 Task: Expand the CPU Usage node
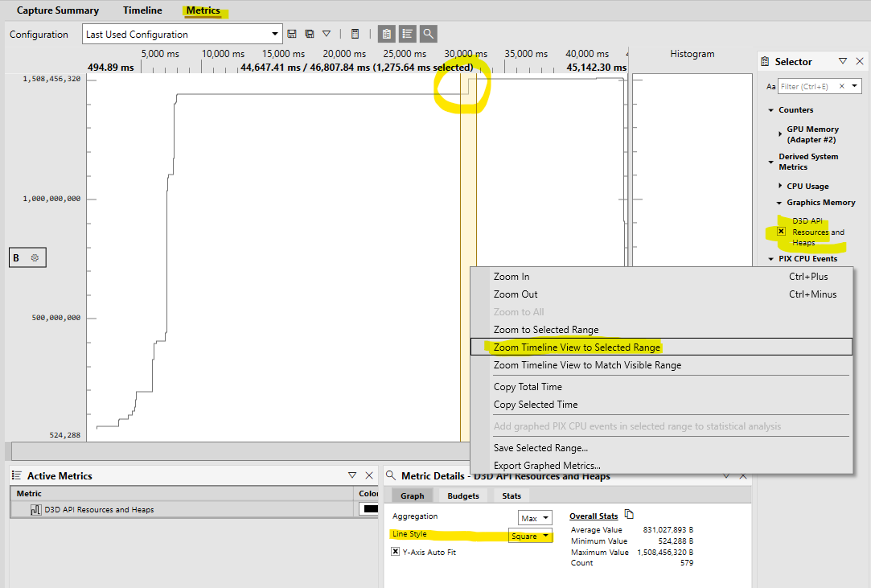click(780, 186)
